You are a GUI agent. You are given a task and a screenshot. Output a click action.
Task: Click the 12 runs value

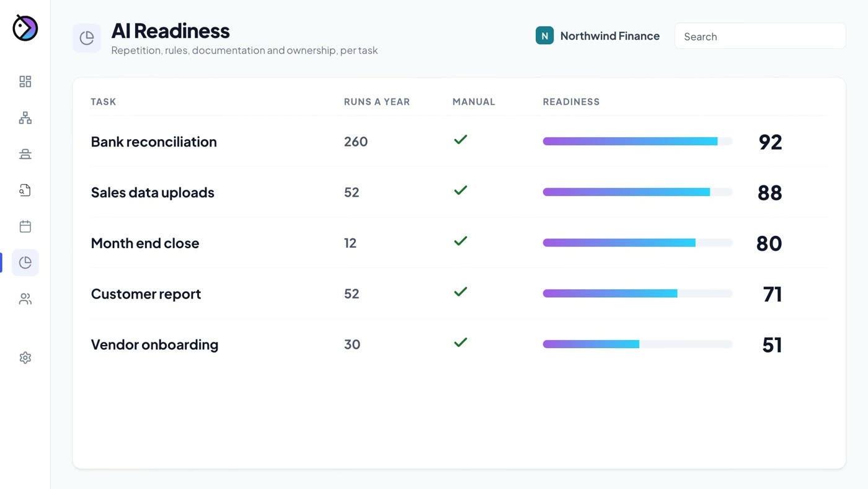tap(350, 243)
